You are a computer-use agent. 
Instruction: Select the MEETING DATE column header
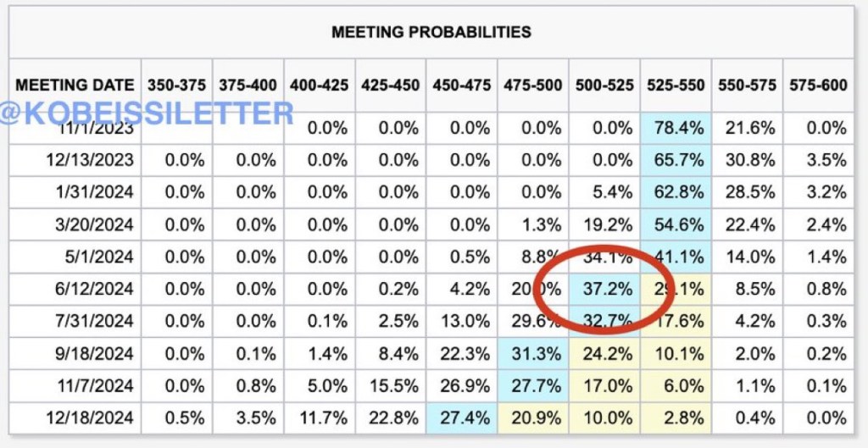[x=75, y=85]
